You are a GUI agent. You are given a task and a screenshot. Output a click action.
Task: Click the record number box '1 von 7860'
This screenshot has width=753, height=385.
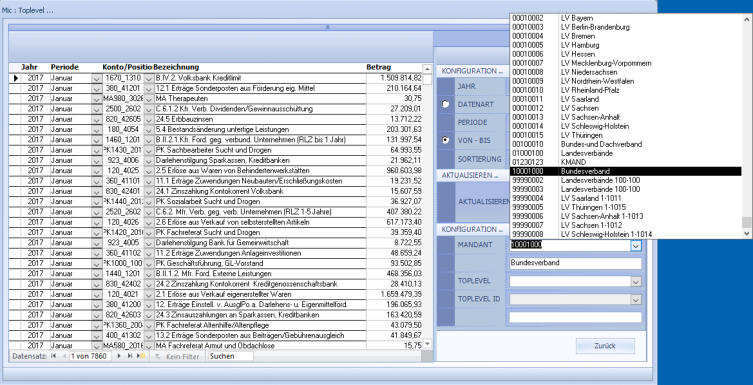(90, 356)
